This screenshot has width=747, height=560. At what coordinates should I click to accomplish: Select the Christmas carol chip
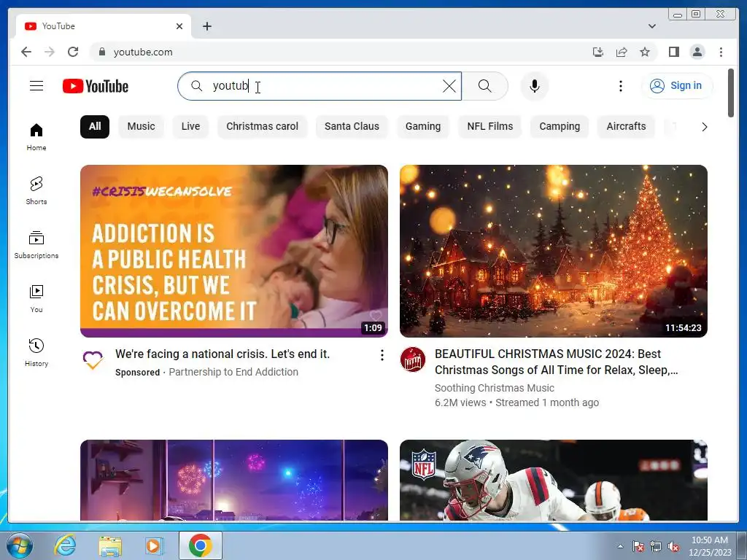(262, 127)
